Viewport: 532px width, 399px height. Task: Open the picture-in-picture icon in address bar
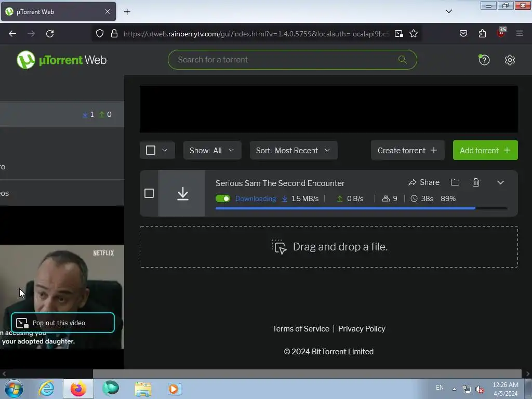point(398,34)
